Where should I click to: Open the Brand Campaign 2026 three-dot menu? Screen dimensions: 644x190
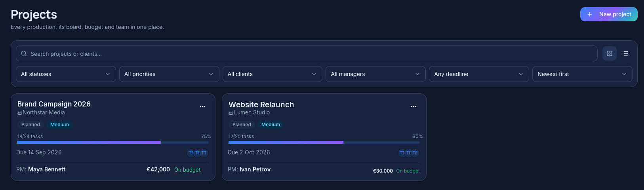click(x=202, y=106)
